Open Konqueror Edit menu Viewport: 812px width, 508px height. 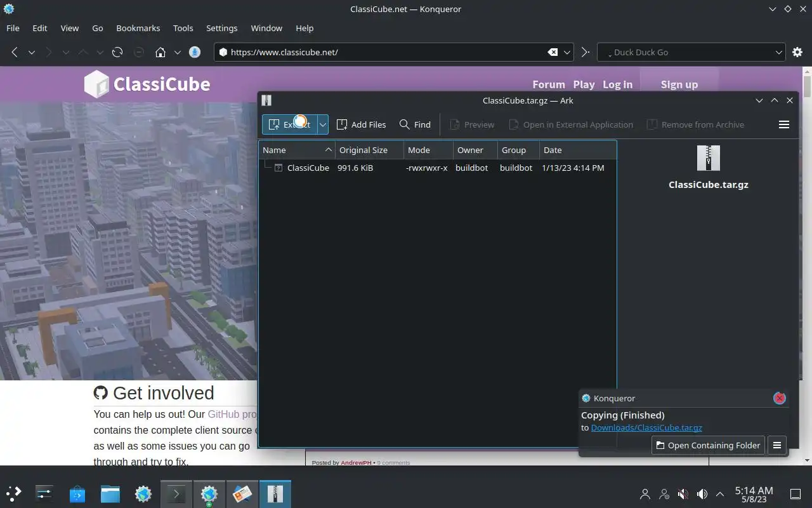[x=40, y=28]
